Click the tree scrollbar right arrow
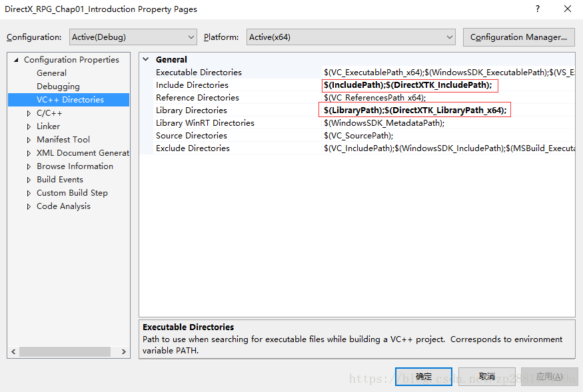 pyautogui.click(x=124, y=351)
